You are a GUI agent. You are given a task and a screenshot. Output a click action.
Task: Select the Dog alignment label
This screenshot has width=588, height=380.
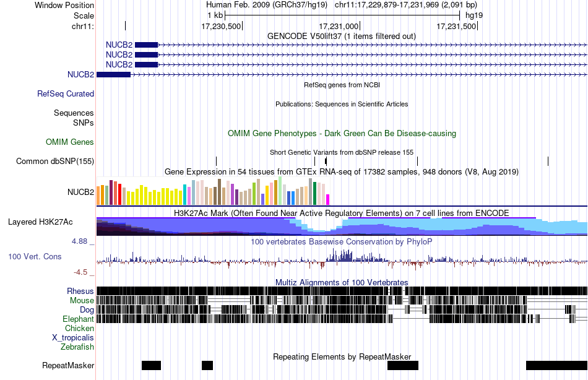coord(87,310)
